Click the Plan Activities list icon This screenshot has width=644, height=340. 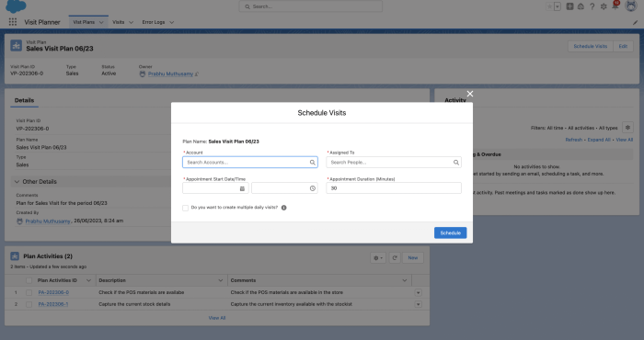[15, 256]
